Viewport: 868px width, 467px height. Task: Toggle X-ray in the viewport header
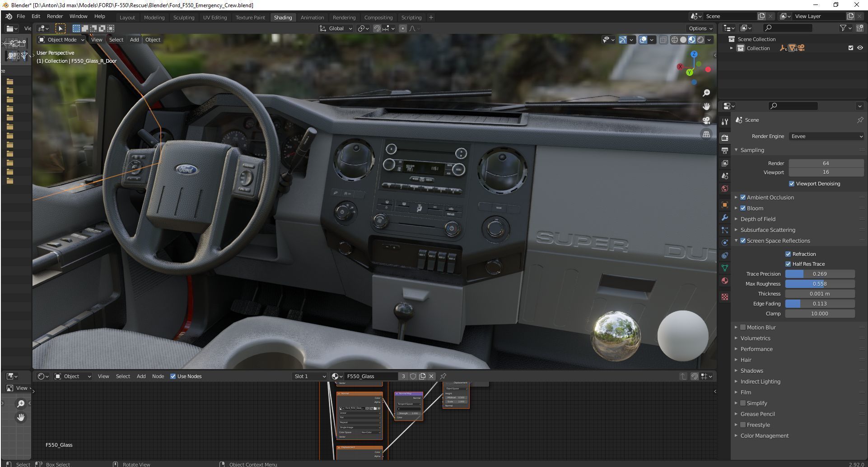pos(663,40)
